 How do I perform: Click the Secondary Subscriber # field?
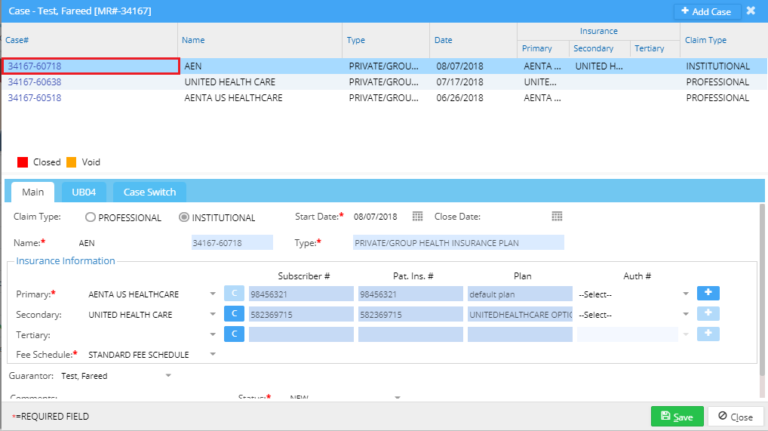(301, 314)
